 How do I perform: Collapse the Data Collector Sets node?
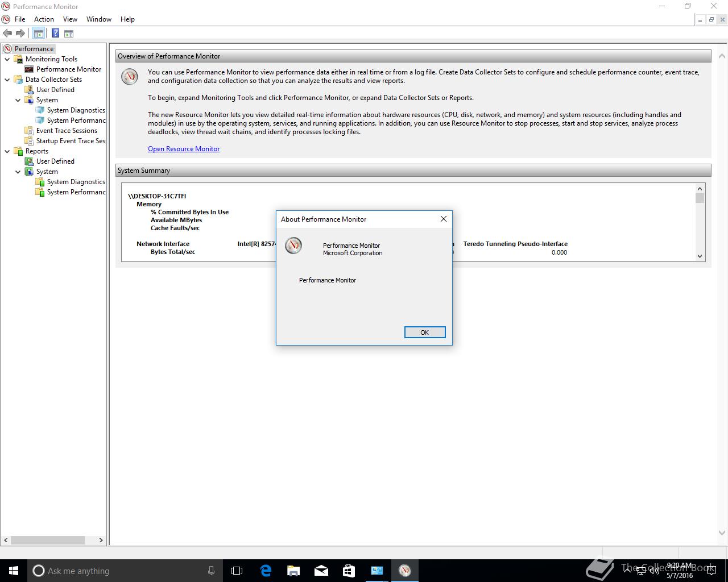pyautogui.click(x=7, y=80)
